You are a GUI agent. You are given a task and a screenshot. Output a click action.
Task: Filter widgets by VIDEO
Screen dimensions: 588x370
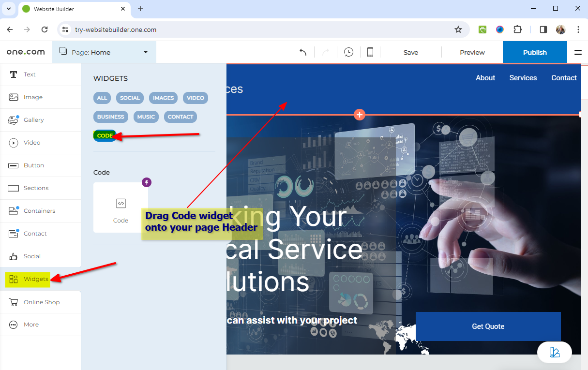196,98
